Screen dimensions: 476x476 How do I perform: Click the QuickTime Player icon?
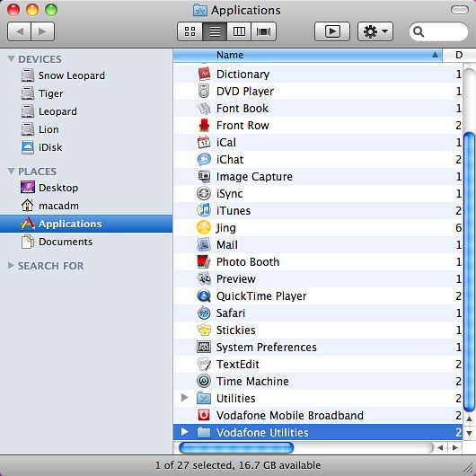204,296
